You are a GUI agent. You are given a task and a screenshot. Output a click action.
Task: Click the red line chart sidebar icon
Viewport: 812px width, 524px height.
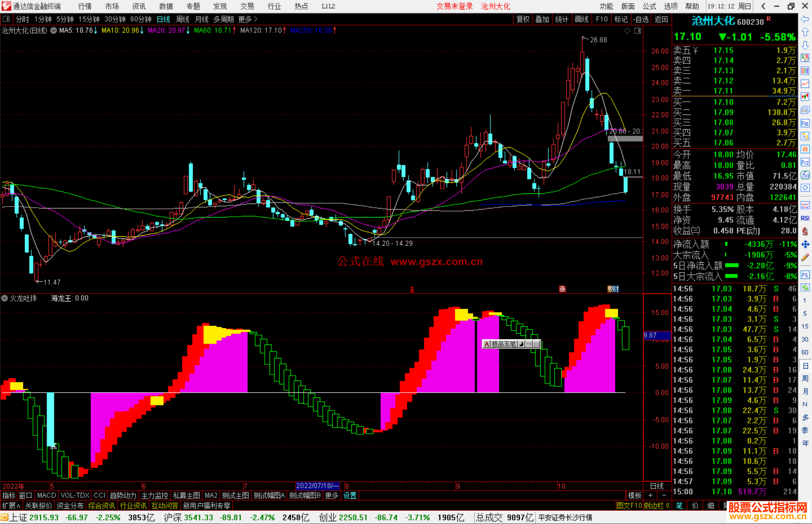pyautogui.click(x=805, y=84)
